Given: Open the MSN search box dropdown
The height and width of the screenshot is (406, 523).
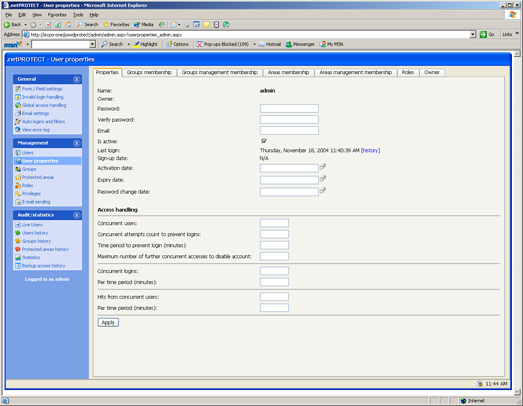Looking at the screenshot, I should [x=92, y=44].
